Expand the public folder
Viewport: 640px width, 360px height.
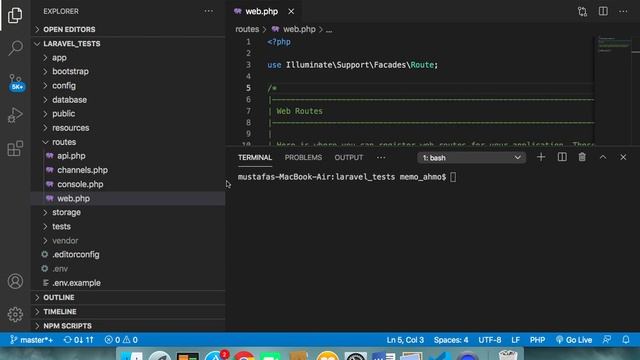point(128,113)
